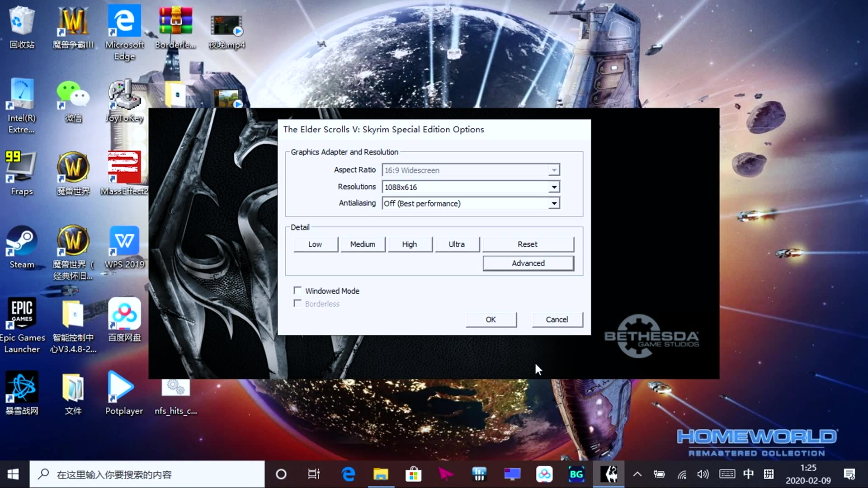Confirm settings with the OK button
868x488 pixels.
click(491, 319)
